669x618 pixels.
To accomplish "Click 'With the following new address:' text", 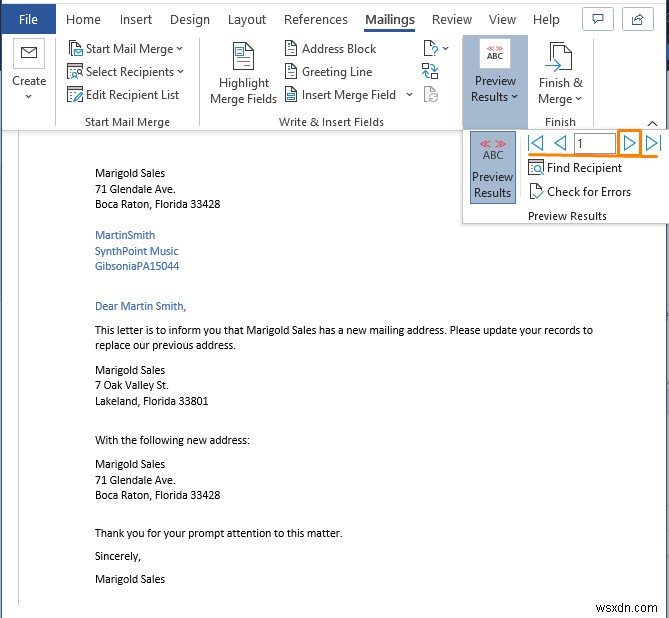I will (172, 440).
